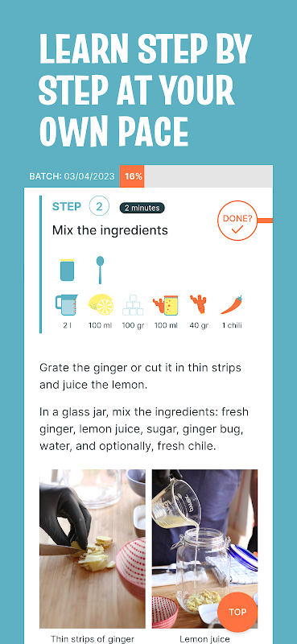Tap the grey remaining progress bar

[x=208, y=176]
